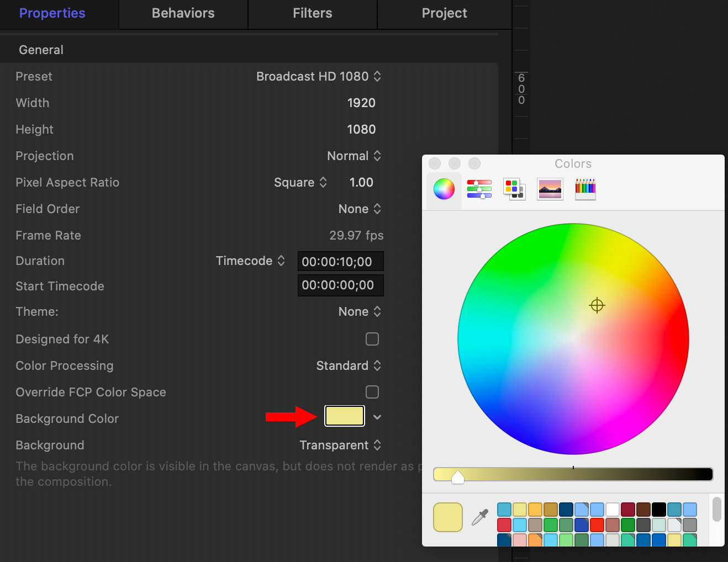Image resolution: width=728 pixels, height=562 pixels.
Task: Click the swatches scrollbar in Colors window
Action: click(x=717, y=509)
